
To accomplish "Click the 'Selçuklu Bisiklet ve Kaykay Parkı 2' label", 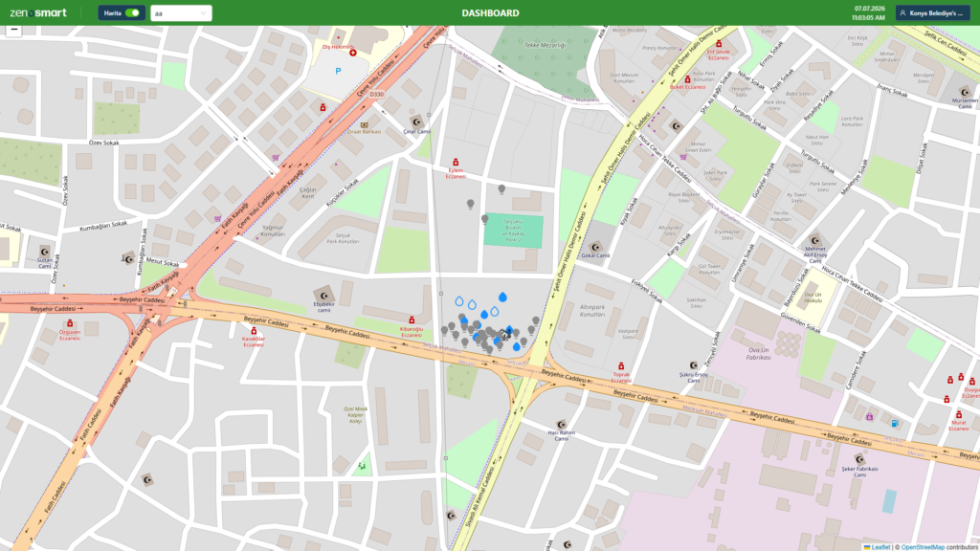I will [x=514, y=229].
